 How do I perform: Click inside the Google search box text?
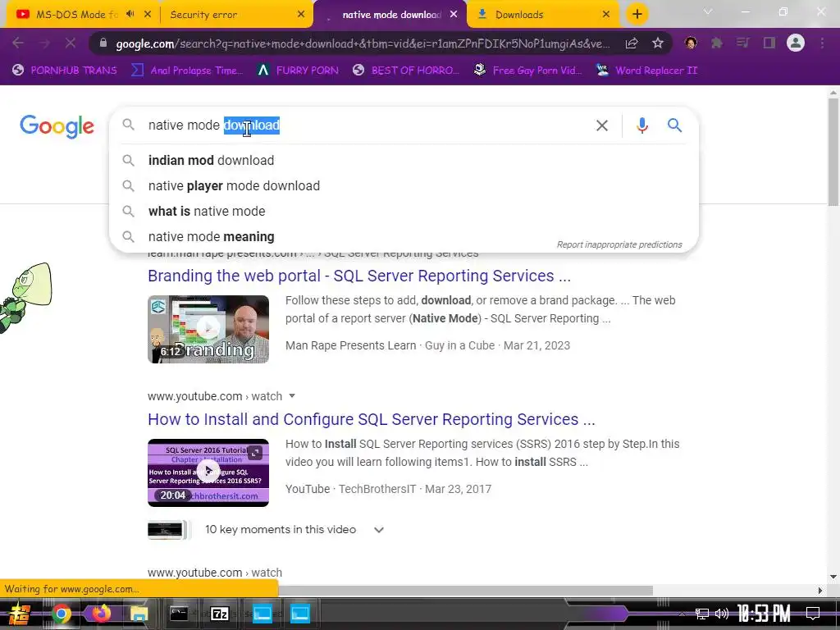[x=214, y=126]
